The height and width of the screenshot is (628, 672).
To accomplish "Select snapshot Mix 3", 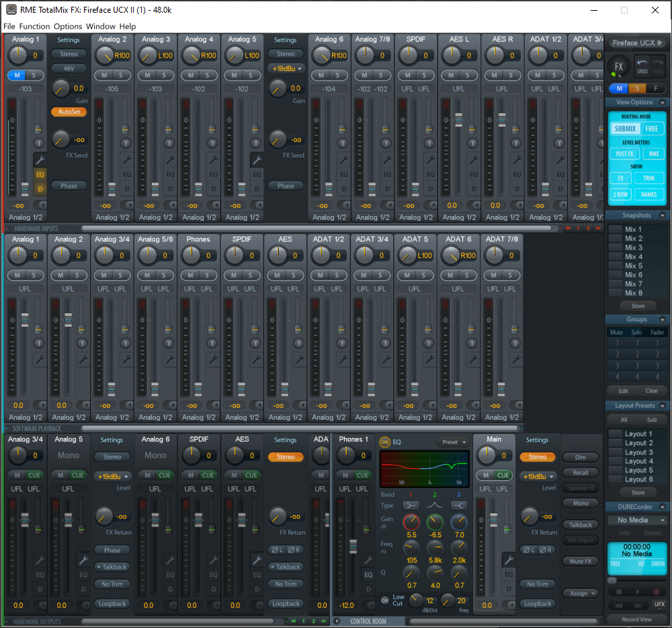I will point(638,248).
